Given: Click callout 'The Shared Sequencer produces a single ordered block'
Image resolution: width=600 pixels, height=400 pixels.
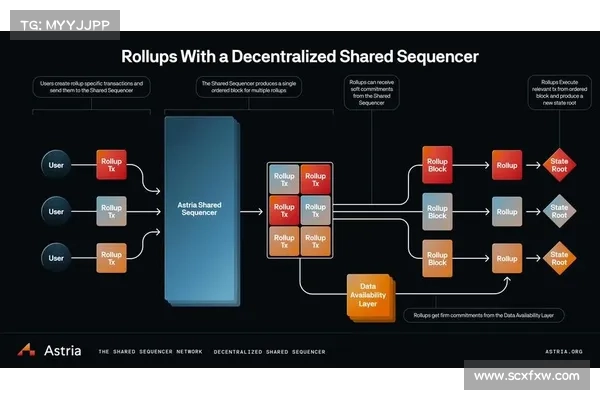Looking at the screenshot, I should tap(249, 87).
